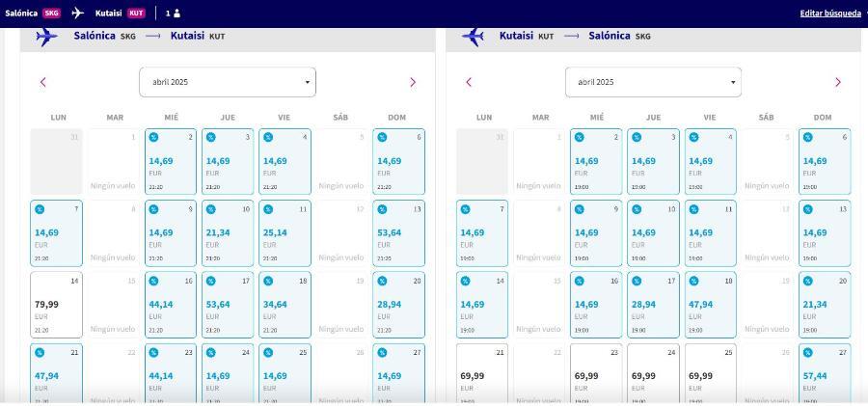Go to previous month on outbound calendar
Image resolution: width=868 pixels, height=406 pixels.
click(43, 82)
